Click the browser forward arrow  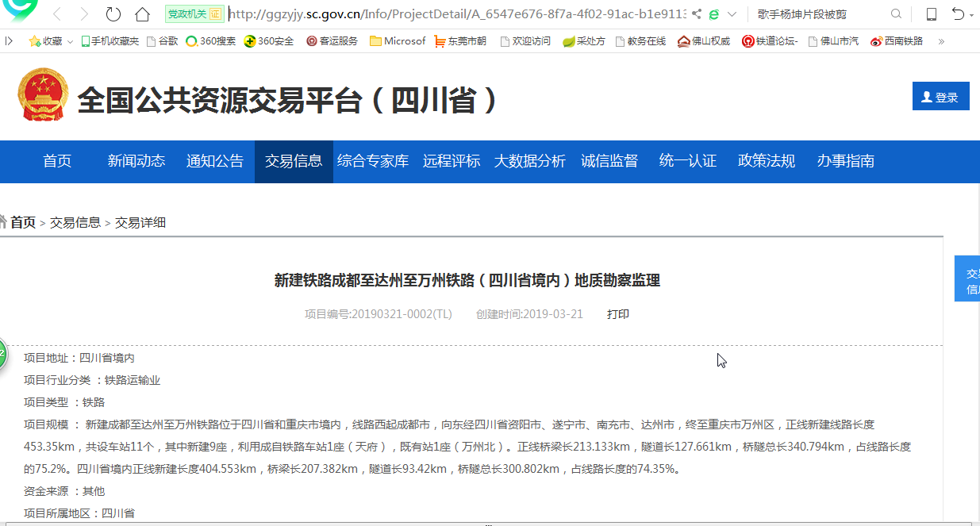(x=83, y=14)
